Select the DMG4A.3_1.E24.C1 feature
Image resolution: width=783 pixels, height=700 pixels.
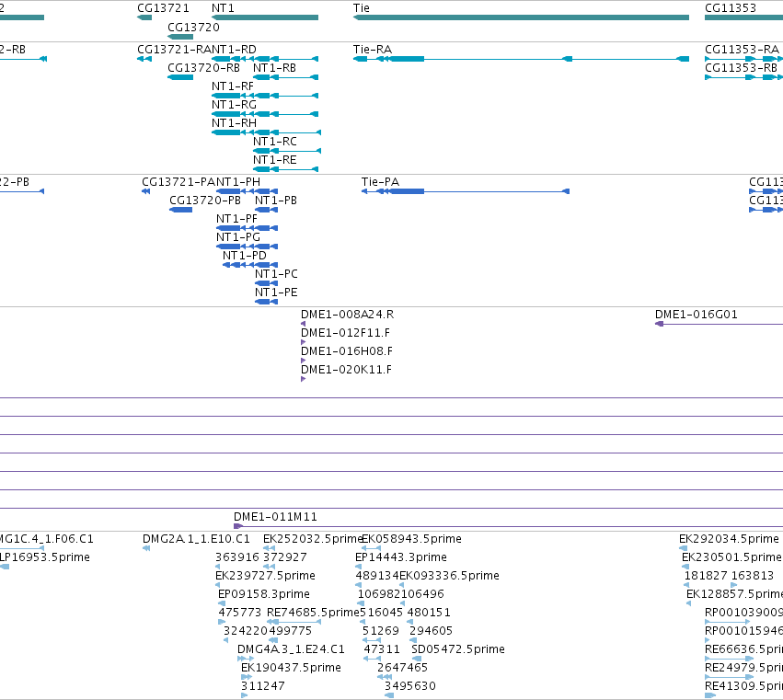pyautogui.click(x=246, y=659)
